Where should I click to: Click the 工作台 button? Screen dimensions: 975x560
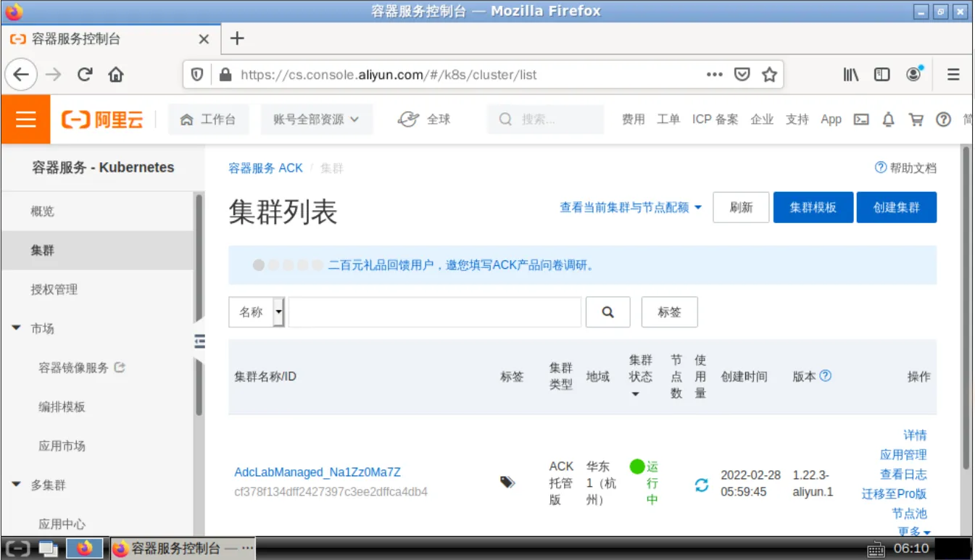point(208,120)
